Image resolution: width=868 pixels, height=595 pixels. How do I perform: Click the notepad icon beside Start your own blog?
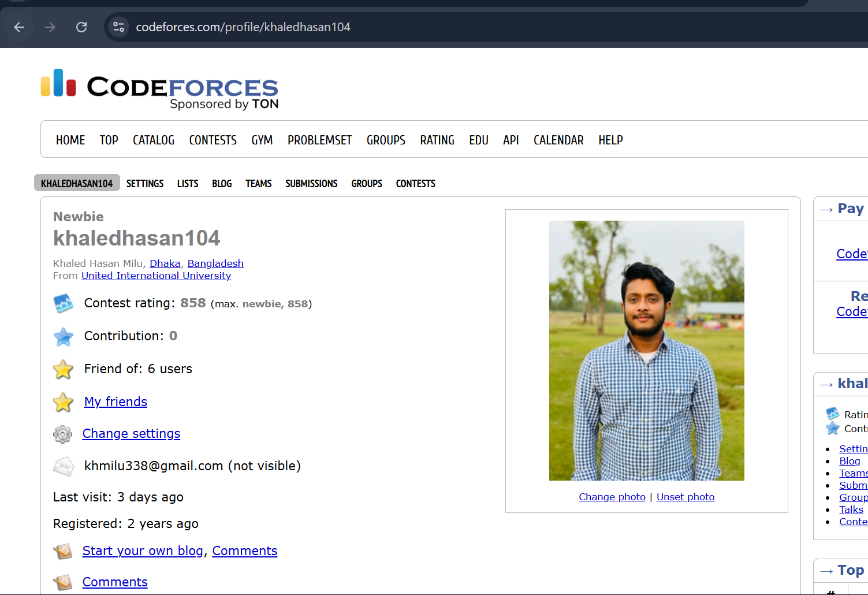(63, 551)
